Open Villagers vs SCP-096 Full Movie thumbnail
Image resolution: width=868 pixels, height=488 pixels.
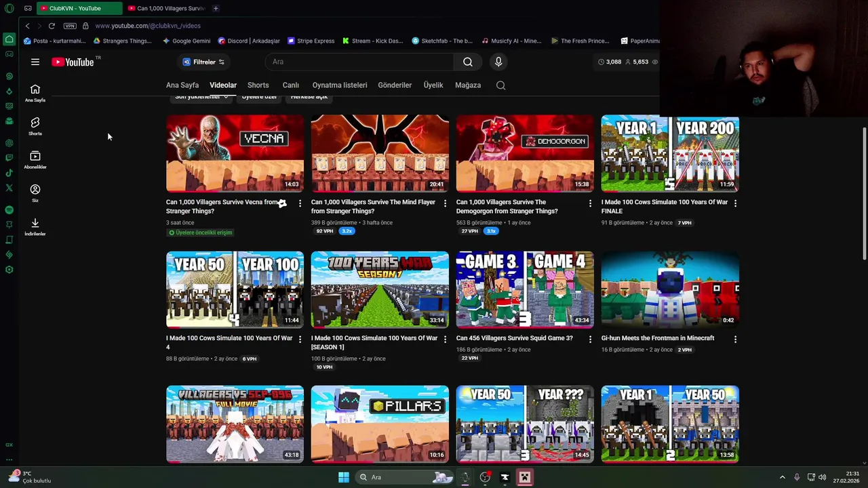pyautogui.click(x=235, y=424)
